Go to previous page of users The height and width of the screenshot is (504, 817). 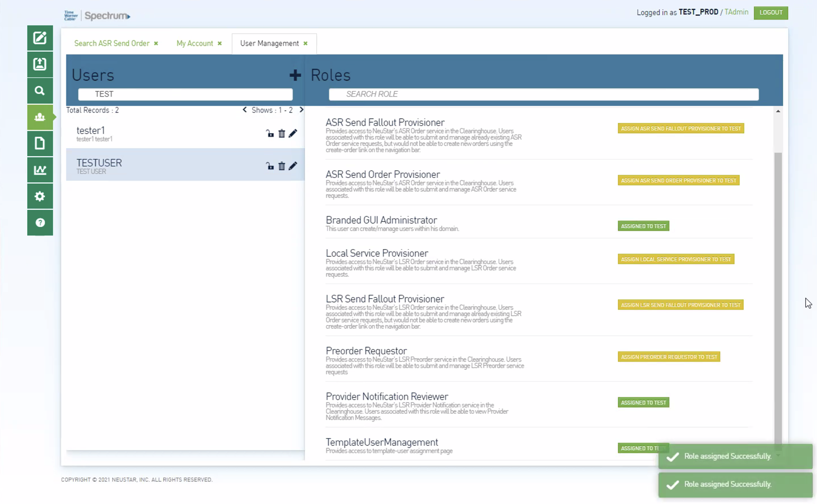pyautogui.click(x=244, y=110)
